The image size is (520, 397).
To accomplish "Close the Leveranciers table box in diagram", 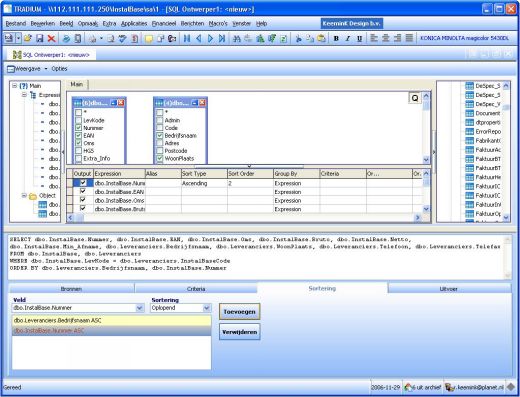I will pyautogui.click(x=202, y=103).
